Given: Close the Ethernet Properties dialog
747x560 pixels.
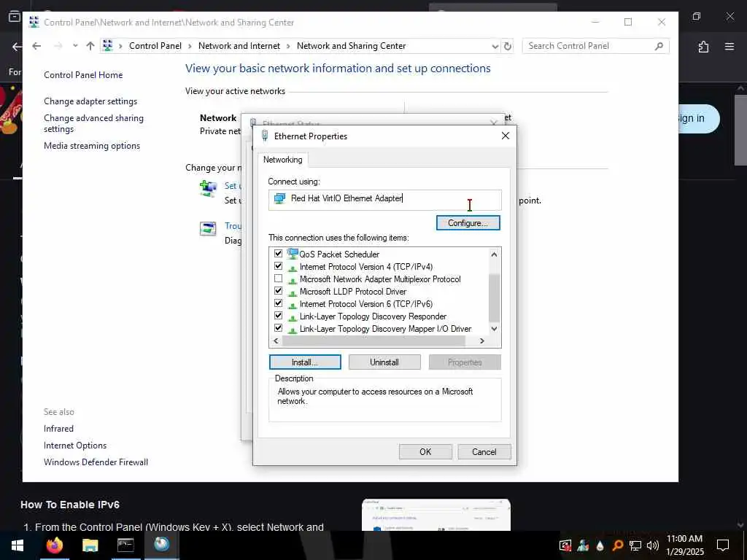Looking at the screenshot, I should pos(506,136).
